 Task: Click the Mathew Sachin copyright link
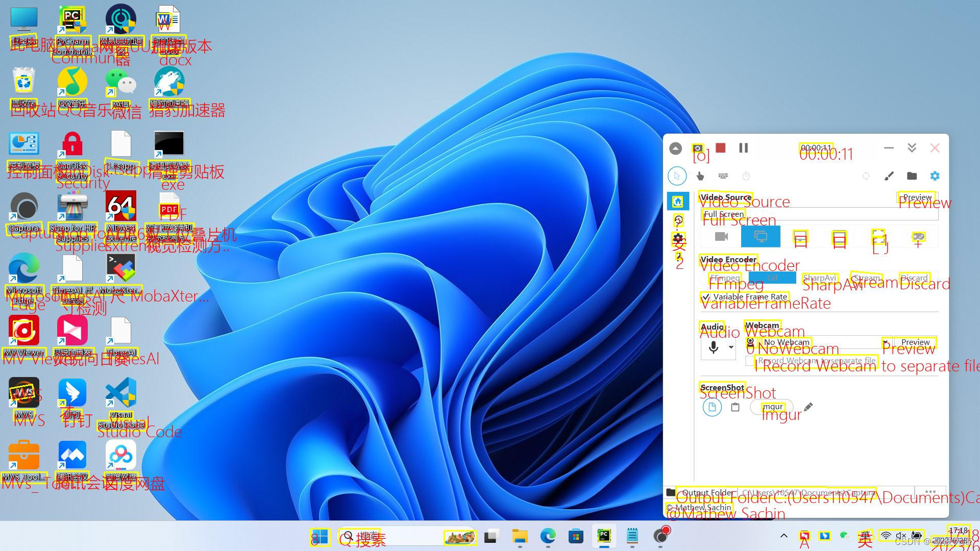[x=699, y=508]
